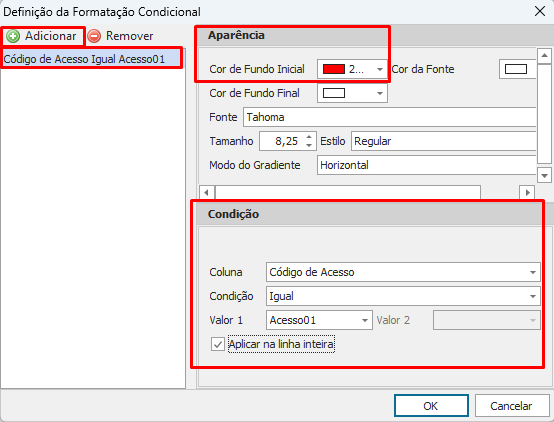Toggle the Aplicar na linha inteira checkbox
The height and width of the screenshot is (422, 554).
click(218, 344)
